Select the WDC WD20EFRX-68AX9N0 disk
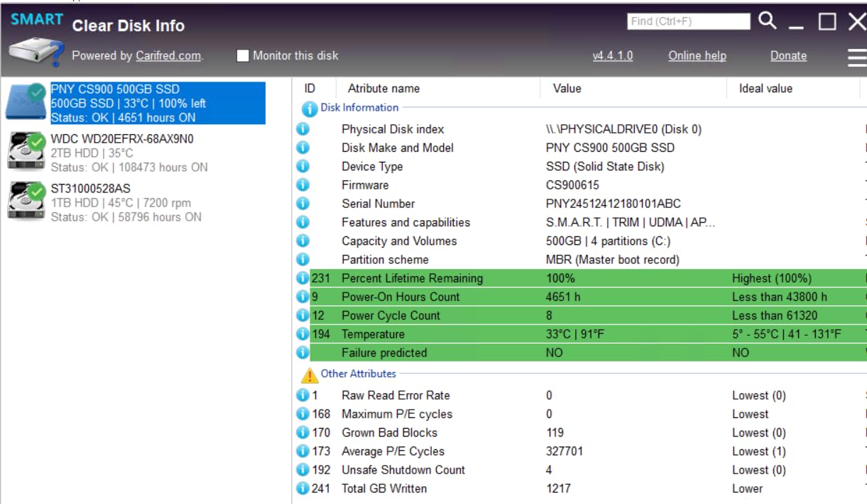This screenshot has height=504, width=867. (136, 153)
